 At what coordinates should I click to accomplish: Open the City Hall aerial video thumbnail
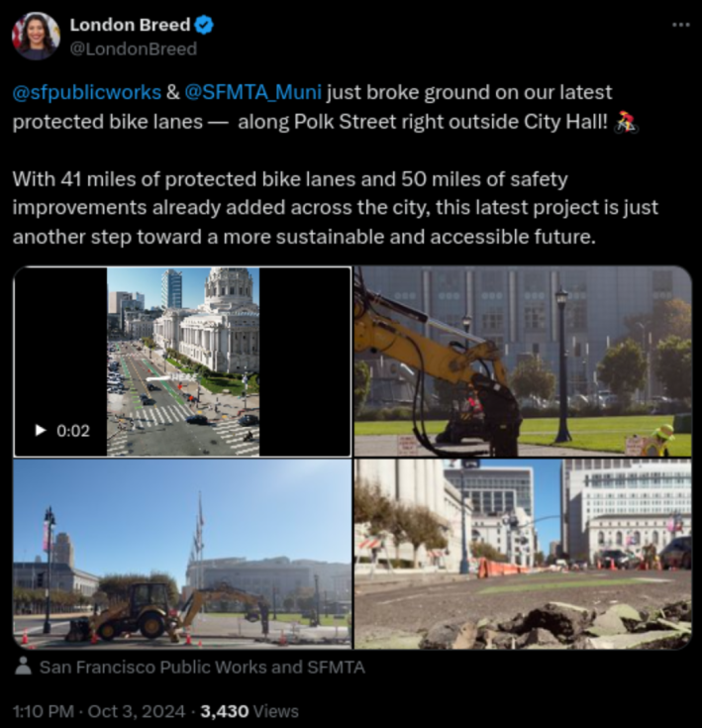click(x=182, y=362)
